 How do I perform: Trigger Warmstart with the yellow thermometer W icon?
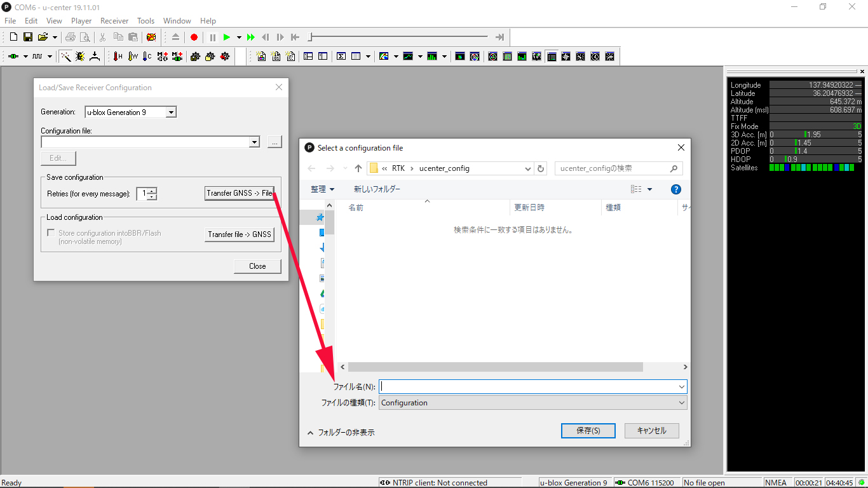[133, 57]
